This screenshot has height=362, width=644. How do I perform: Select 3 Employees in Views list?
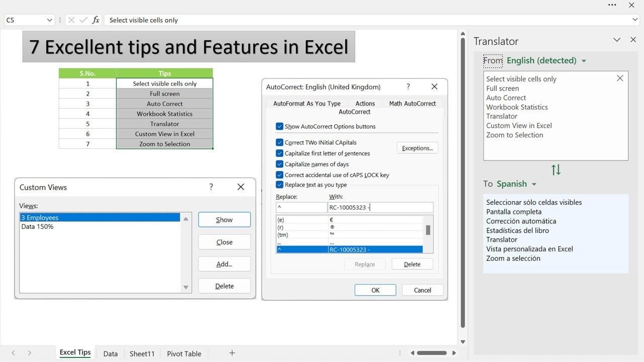coord(100,217)
